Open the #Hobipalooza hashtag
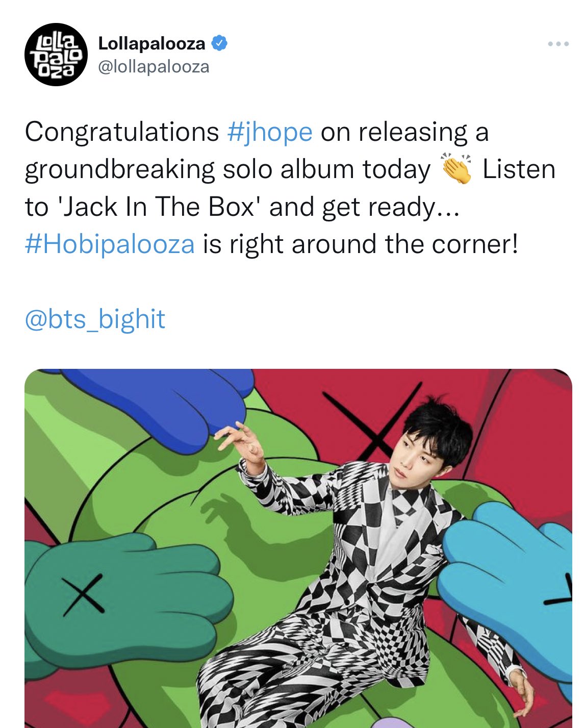Viewport: 584px width, 728px height. (x=110, y=244)
